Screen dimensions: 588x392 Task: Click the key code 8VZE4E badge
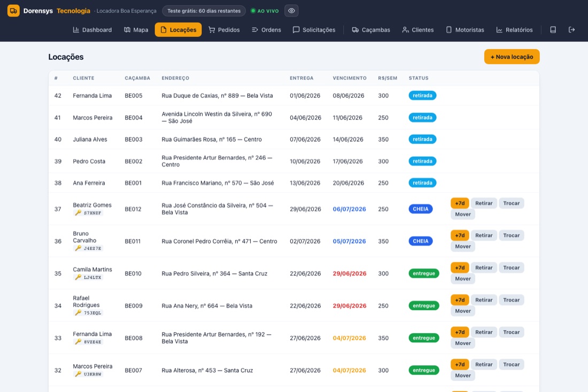click(88, 342)
